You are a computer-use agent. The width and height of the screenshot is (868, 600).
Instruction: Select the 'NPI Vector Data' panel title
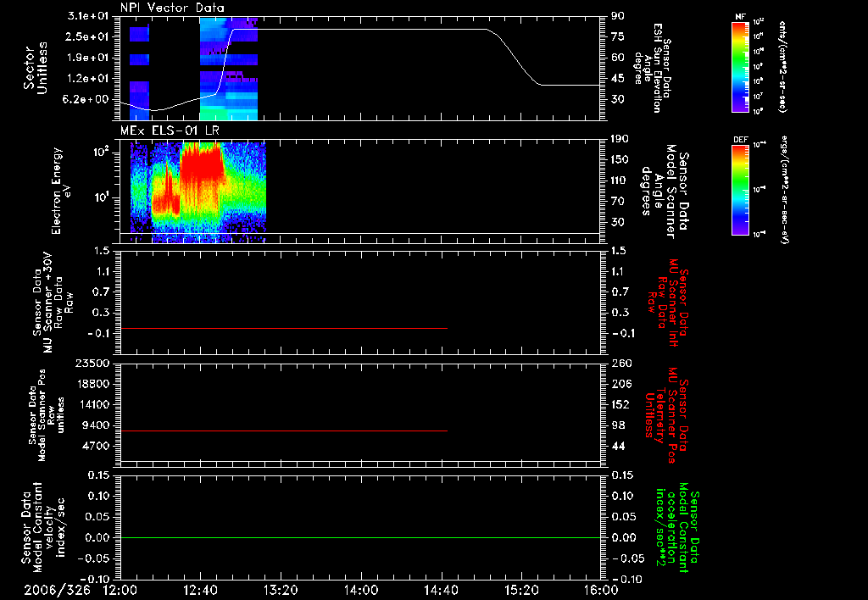172,8
